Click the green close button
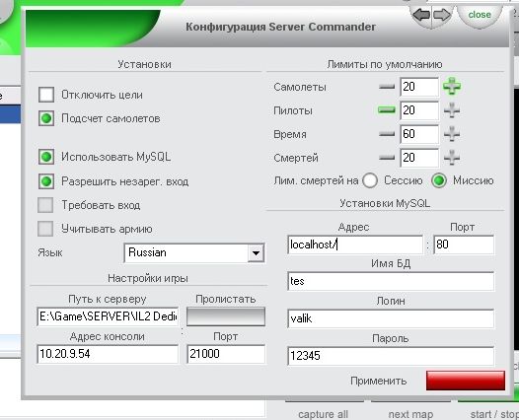This screenshot has width=519, height=420. coord(479,15)
